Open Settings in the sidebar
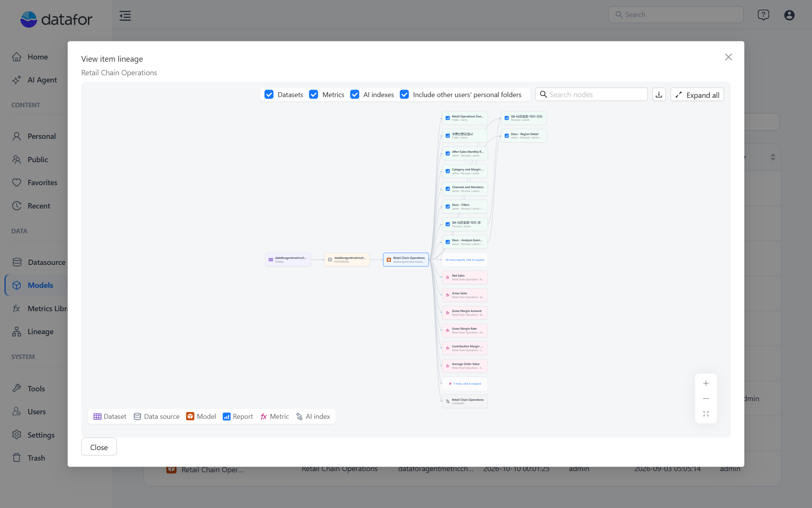Screen dimensions: 812x508 (x=34, y=435)
